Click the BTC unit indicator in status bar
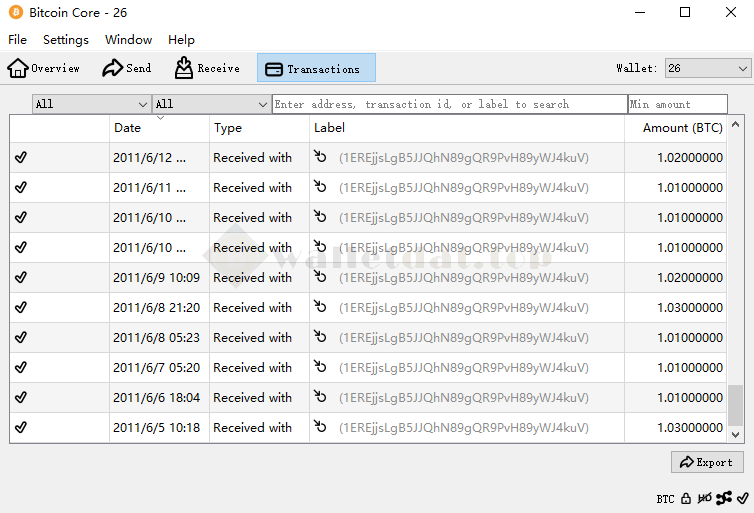The image size is (754, 513). pyautogui.click(x=665, y=498)
